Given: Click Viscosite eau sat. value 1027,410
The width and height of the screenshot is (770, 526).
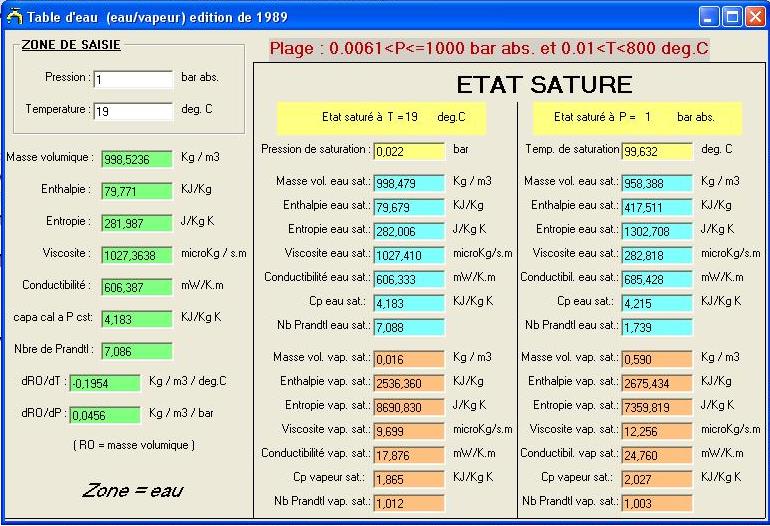Looking at the screenshot, I should 409,255.
